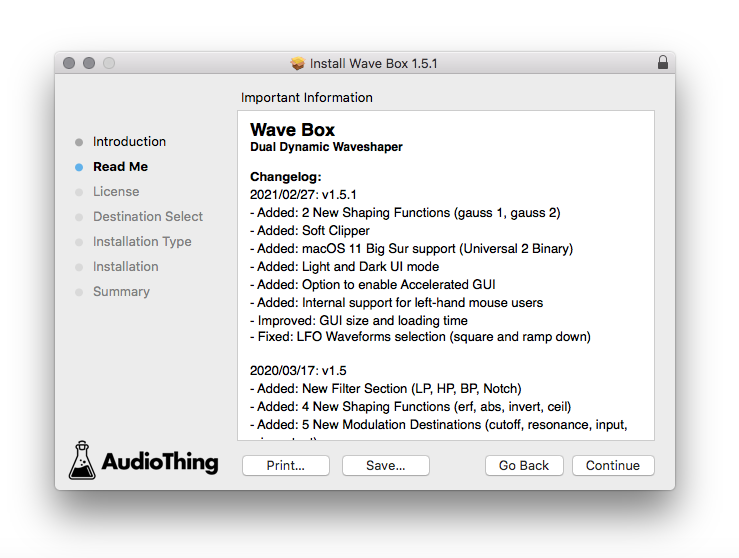Click the Destination Select step bullet
This screenshot has width=739, height=558.
[x=79, y=217]
